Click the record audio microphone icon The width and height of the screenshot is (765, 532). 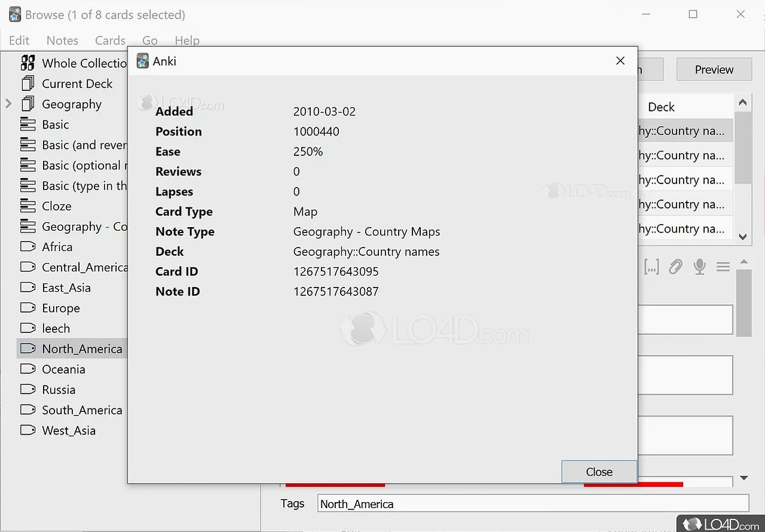click(699, 267)
